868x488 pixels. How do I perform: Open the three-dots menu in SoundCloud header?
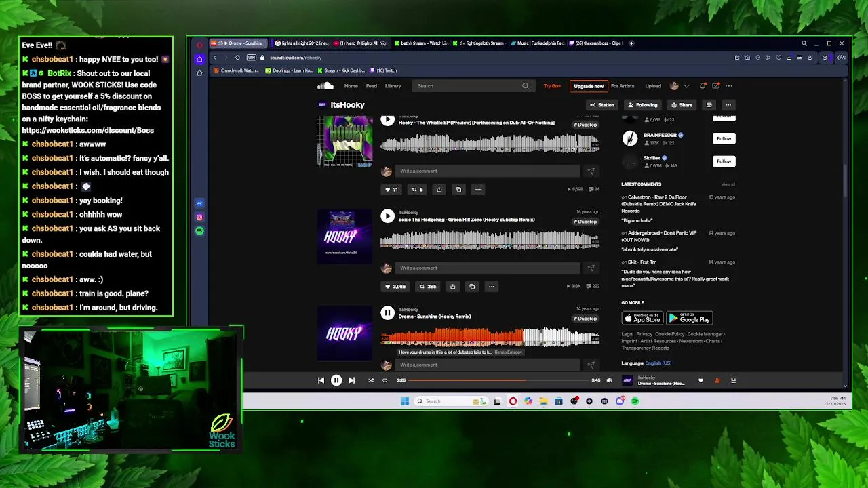point(729,86)
